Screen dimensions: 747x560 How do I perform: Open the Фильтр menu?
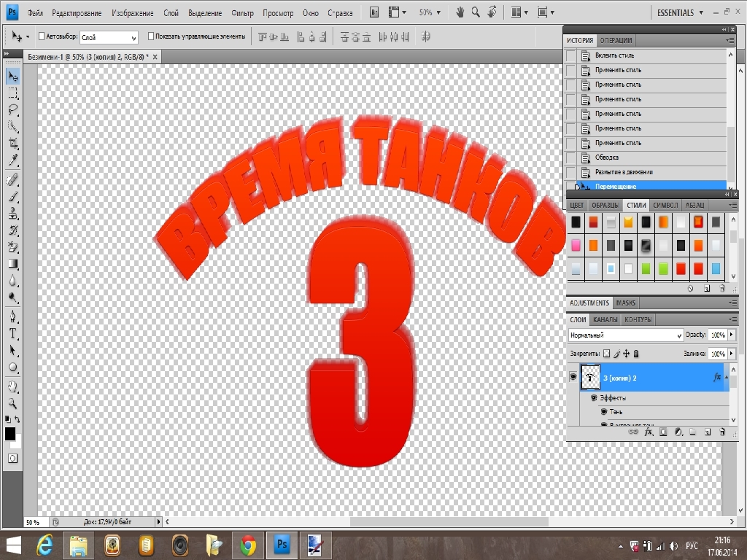(x=242, y=13)
